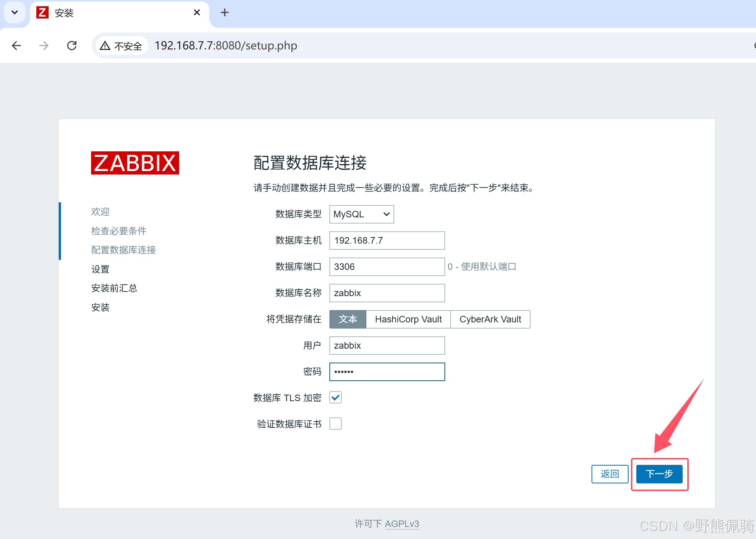Enable the 验证数据库证书 checkbox
Screen dimensions: 756x539
click(x=336, y=424)
